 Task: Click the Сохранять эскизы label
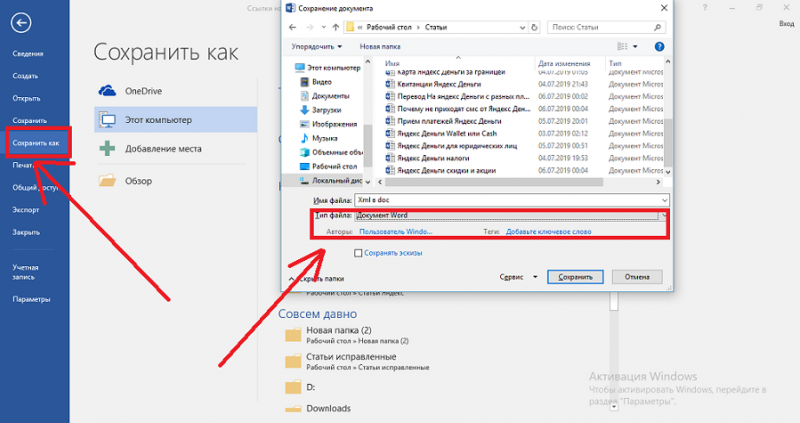point(393,253)
